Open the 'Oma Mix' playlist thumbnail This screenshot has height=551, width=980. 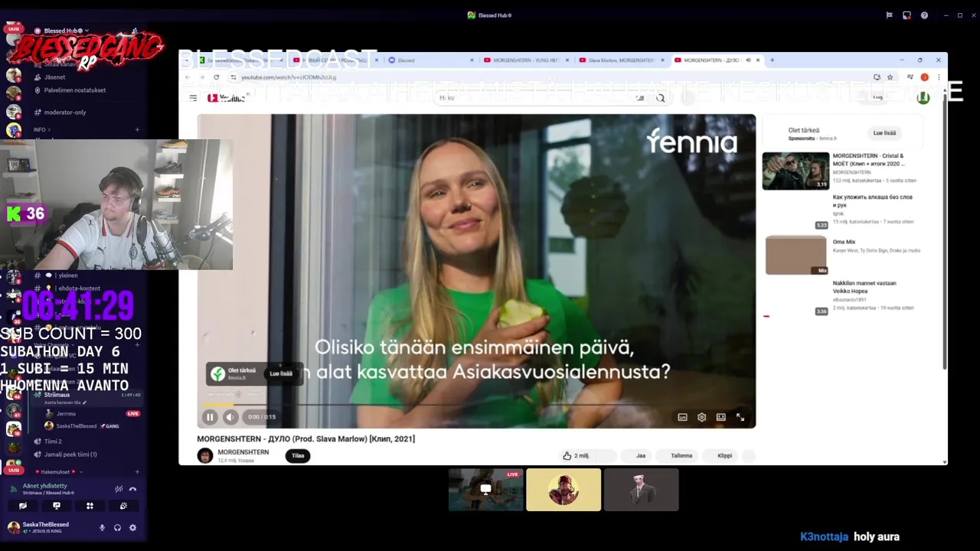[796, 255]
